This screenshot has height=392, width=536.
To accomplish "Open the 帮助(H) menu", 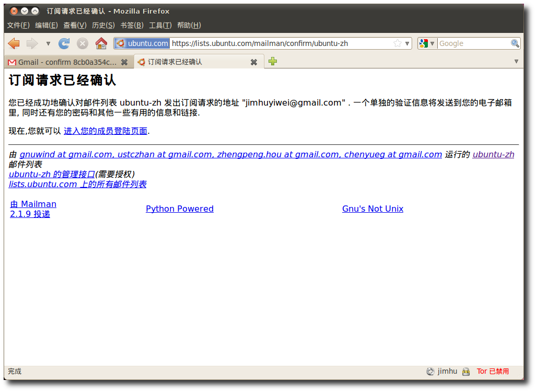I will [189, 25].
